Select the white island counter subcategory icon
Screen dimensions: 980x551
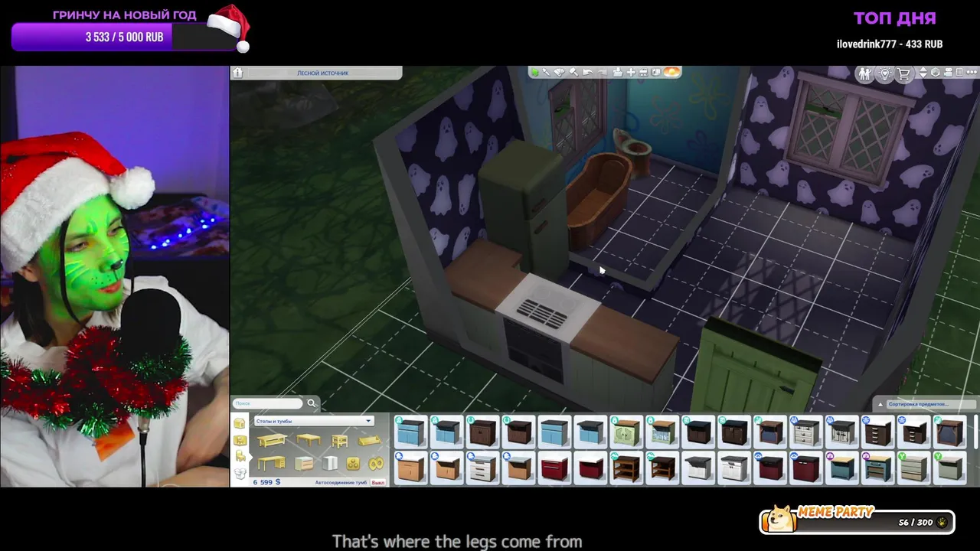coord(330,463)
